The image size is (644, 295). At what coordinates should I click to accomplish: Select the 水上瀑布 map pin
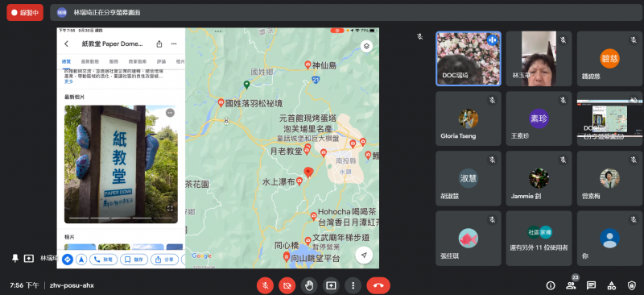tap(299, 181)
